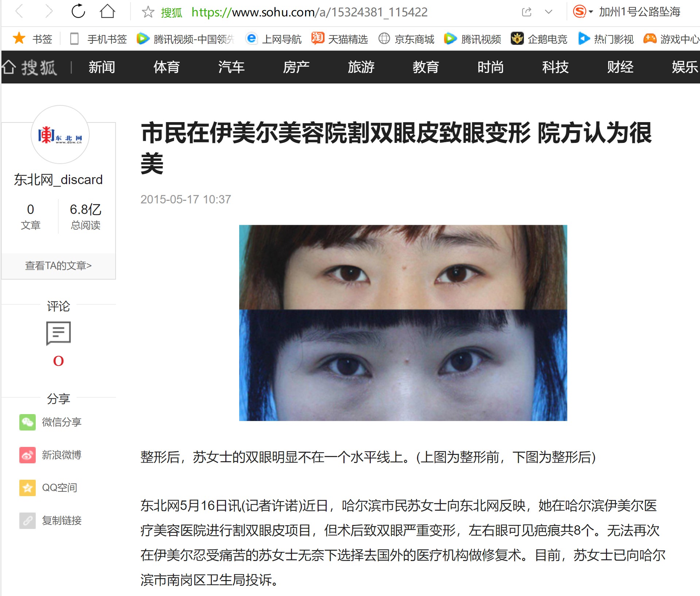Screen dimensions: 700x596
Task: Click 复制链接 to copy link
Action: point(50,521)
